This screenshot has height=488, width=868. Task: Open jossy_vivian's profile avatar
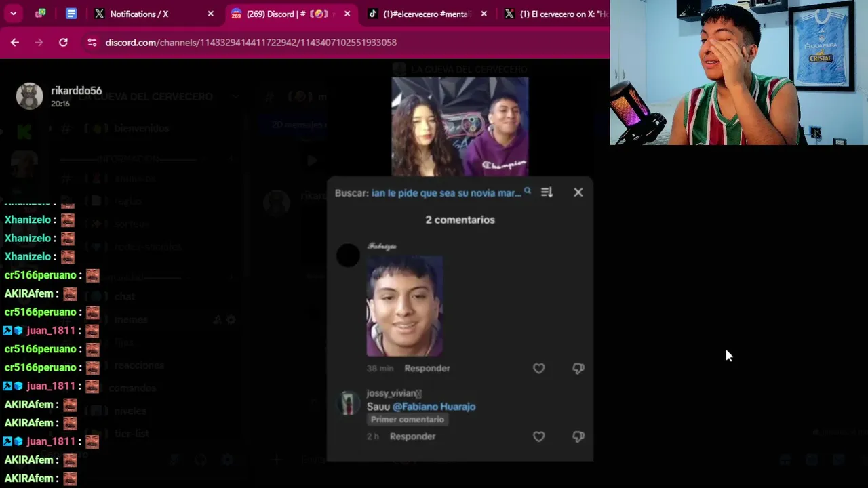coord(348,403)
